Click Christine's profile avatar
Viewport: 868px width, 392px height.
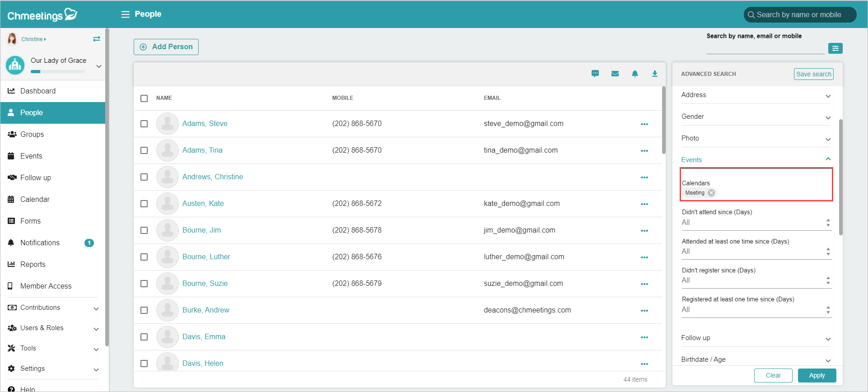tap(12, 39)
